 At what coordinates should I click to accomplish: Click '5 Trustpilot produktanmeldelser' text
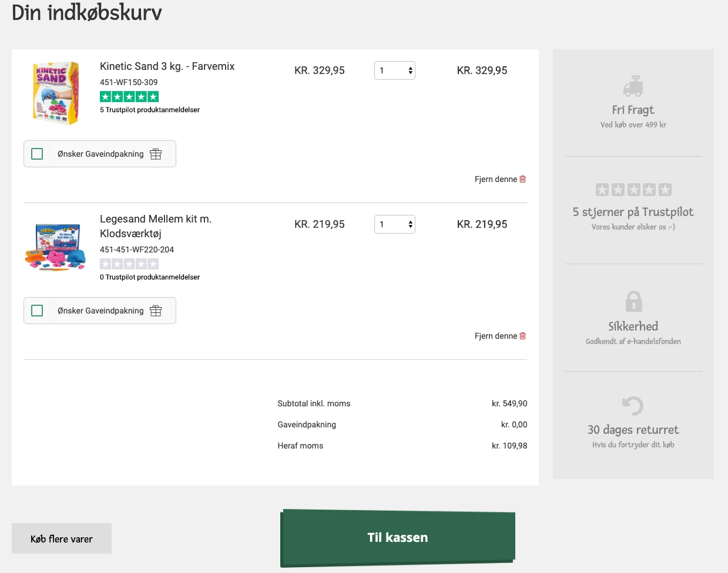click(x=150, y=110)
